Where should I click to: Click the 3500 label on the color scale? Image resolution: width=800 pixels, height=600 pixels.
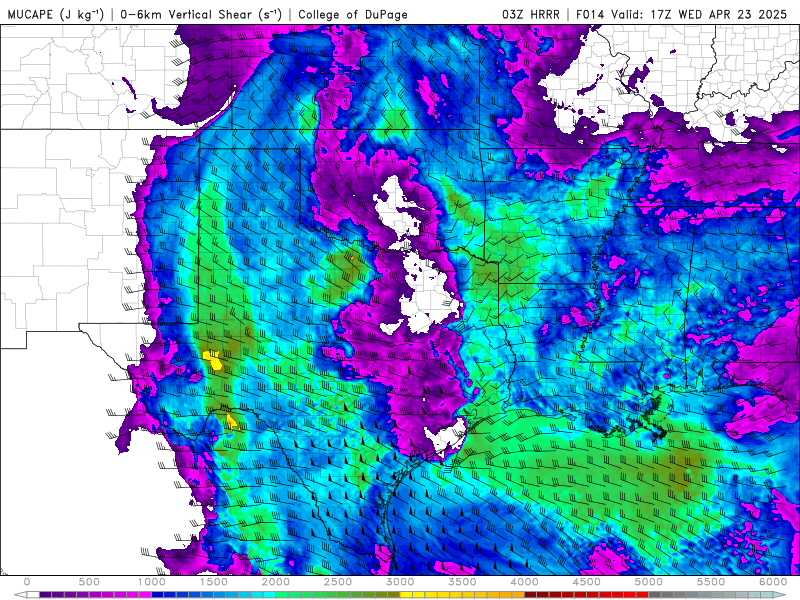462,582
